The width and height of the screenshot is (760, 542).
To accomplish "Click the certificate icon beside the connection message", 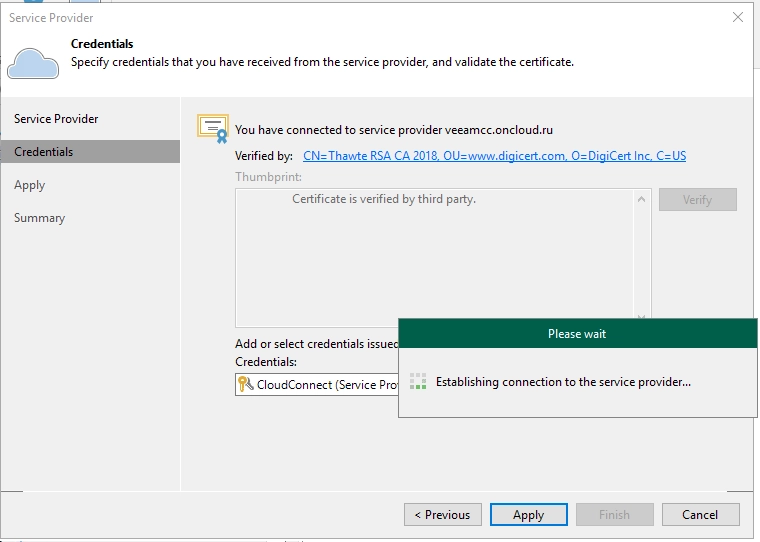I will (212, 128).
